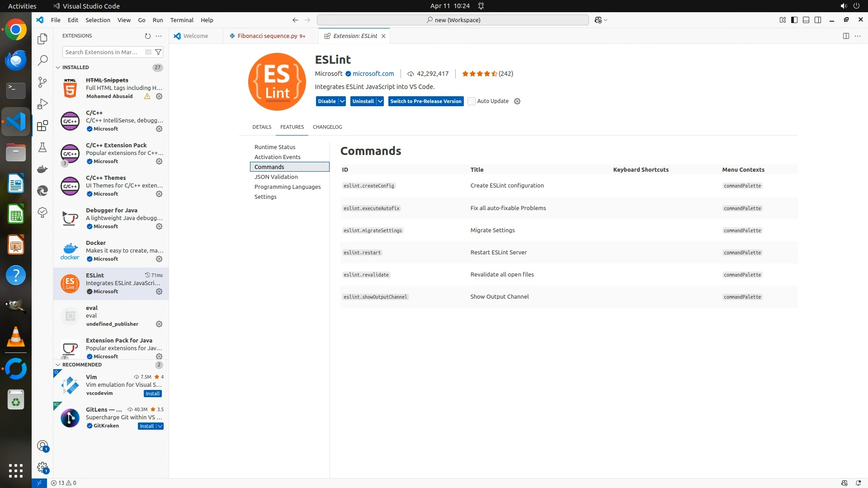
Task: Open the microsoft.com publisher link
Action: coord(373,74)
